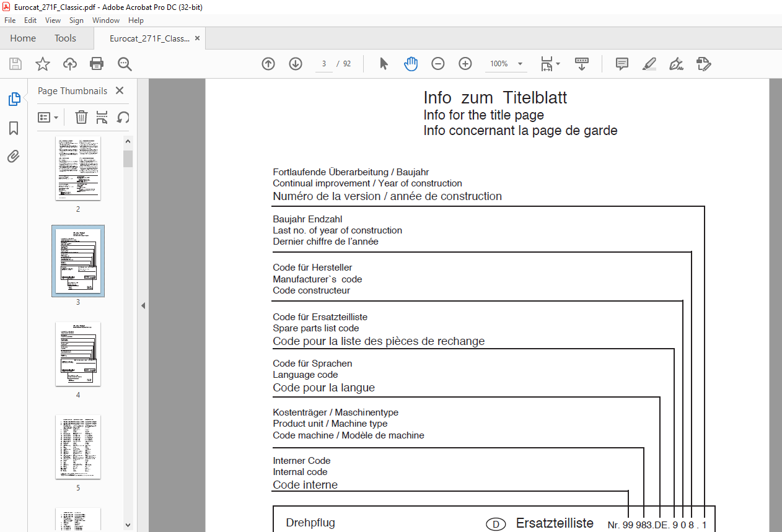
Task: Select page 5 thumbnail
Action: (78, 447)
